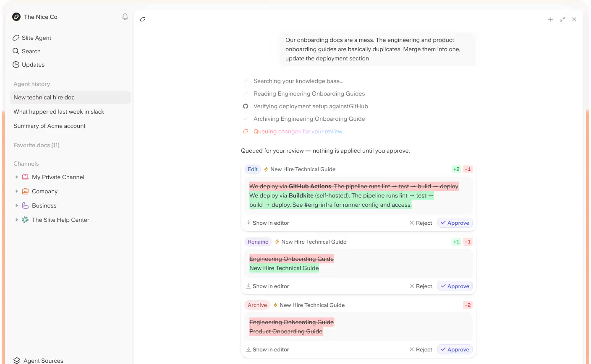Reject the Edit change
The height and width of the screenshot is (364, 591).
point(421,223)
